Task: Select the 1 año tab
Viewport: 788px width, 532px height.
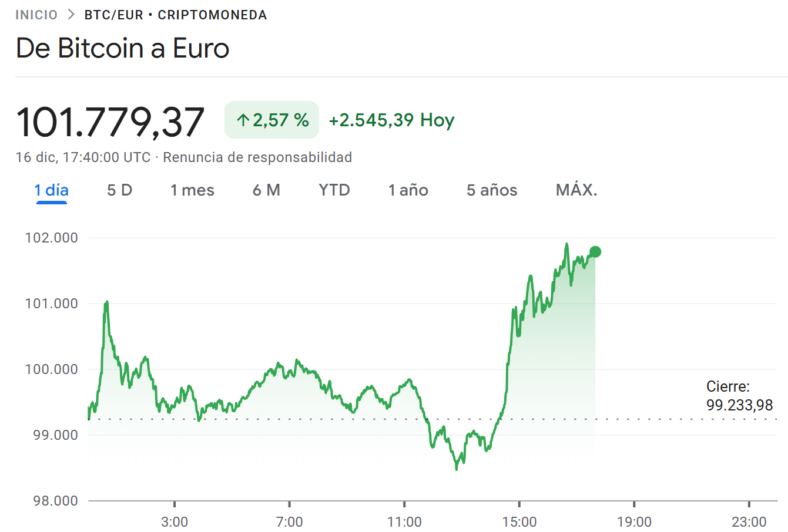Action: [x=408, y=190]
